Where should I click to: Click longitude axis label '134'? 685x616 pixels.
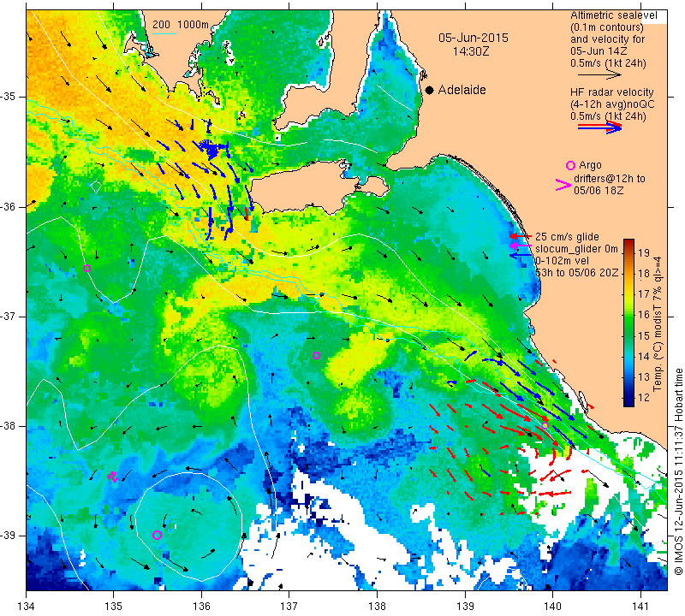click(27, 607)
